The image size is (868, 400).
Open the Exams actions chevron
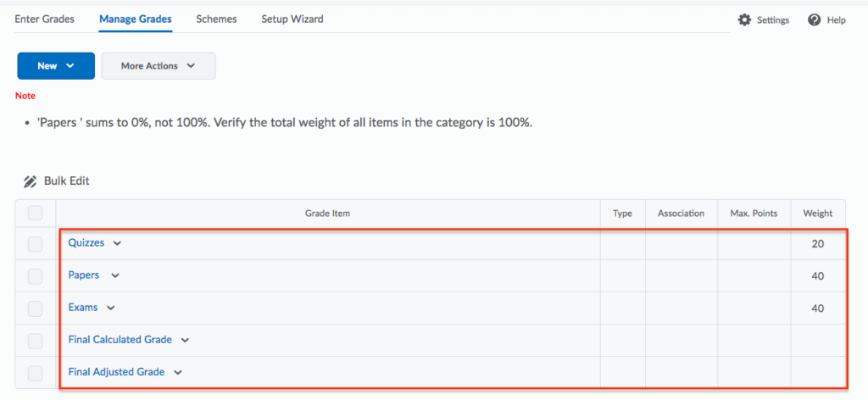(x=110, y=308)
